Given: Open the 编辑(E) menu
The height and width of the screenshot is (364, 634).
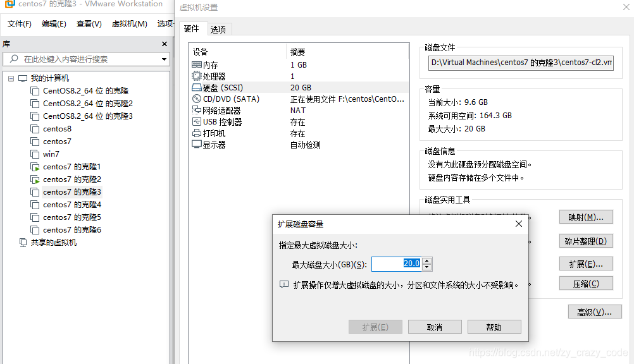Looking at the screenshot, I should click(x=54, y=24).
